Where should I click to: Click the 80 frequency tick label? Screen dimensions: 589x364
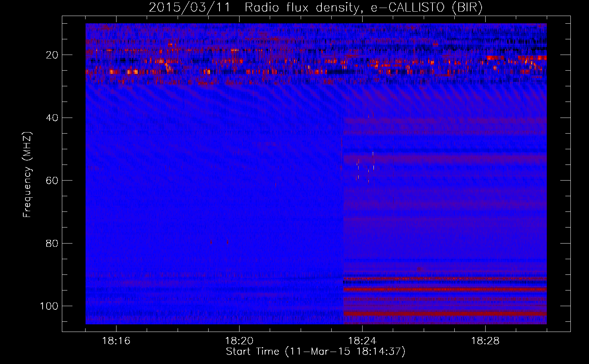click(52, 244)
